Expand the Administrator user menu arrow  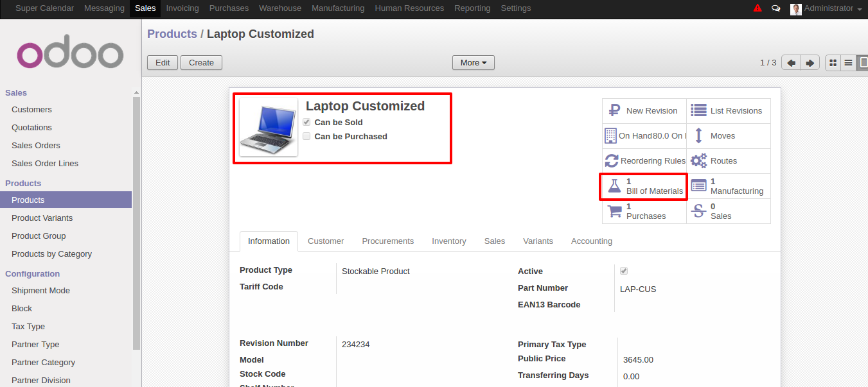coord(860,10)
